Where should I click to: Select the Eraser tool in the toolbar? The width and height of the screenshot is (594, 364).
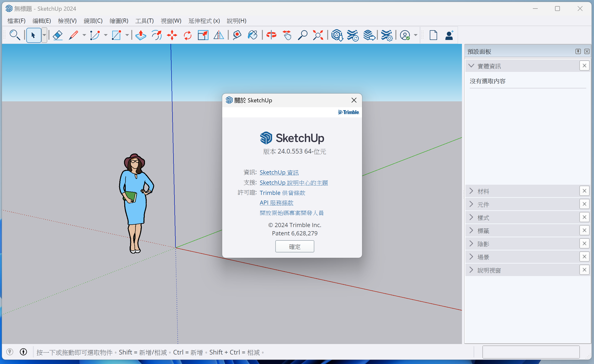coord(58,35)
